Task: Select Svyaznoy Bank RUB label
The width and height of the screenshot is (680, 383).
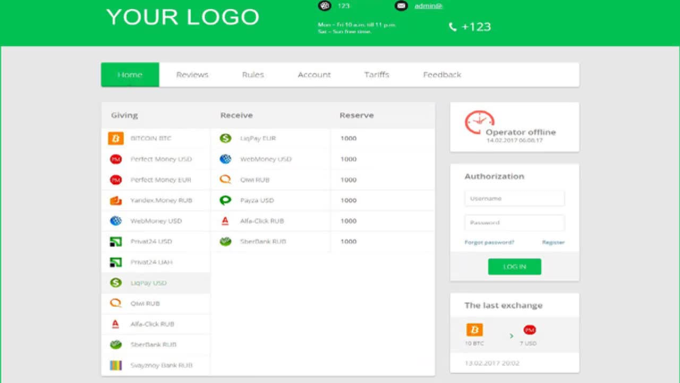Action: pos(161,365)
